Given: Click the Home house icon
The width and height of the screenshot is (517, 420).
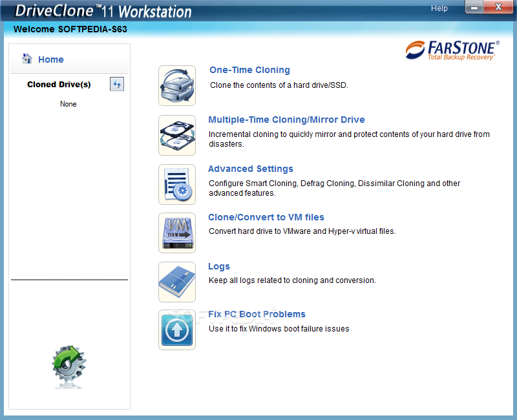Looking at the screenshot, I should click(x=27, y=59).
